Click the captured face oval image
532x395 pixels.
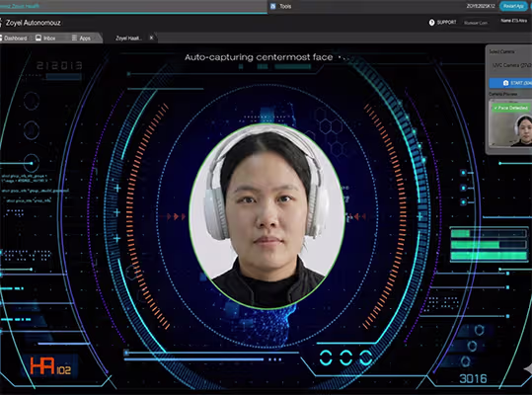coord(267,216)
